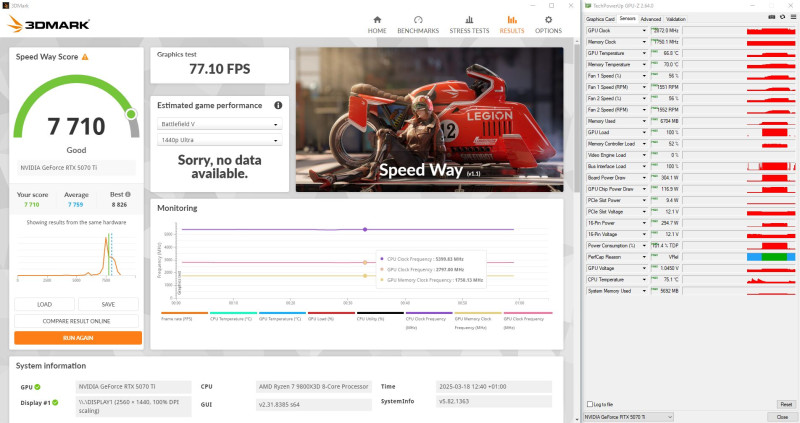This screenshot has width=800, height=423.
Task: Click the Reset button in GPU-Z
Action: point(786,404)
